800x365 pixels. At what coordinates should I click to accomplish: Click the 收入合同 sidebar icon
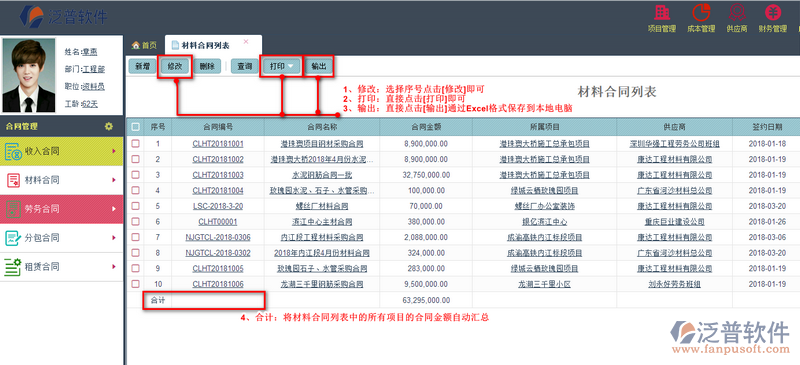(x=13, y=151)
